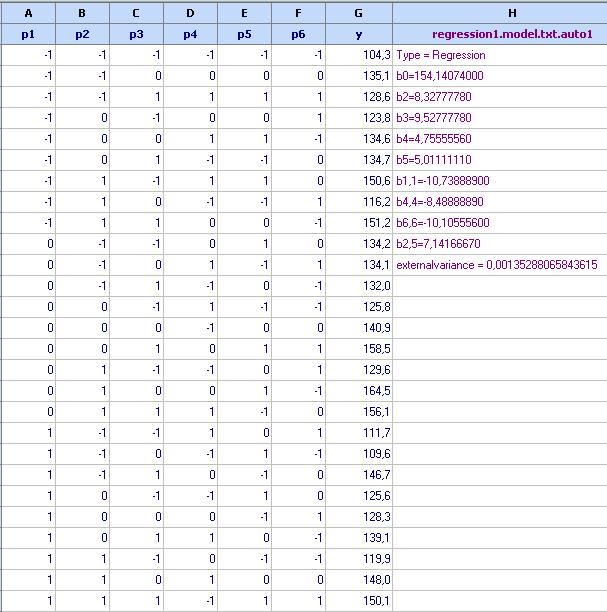
Task: Select the p6 variable name header
Action: tap(300, 33)
